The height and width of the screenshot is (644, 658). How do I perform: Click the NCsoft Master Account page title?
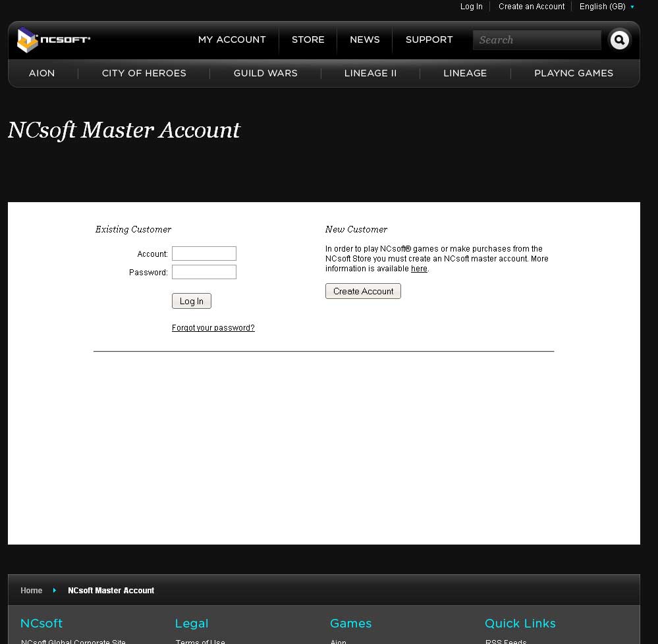pyautogui.click(x=124, y=130)
